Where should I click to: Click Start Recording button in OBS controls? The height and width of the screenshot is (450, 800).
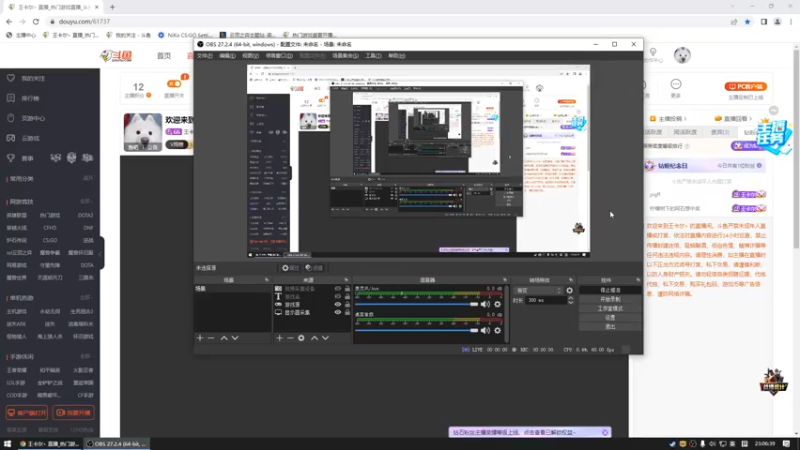(x=610, y=299)
